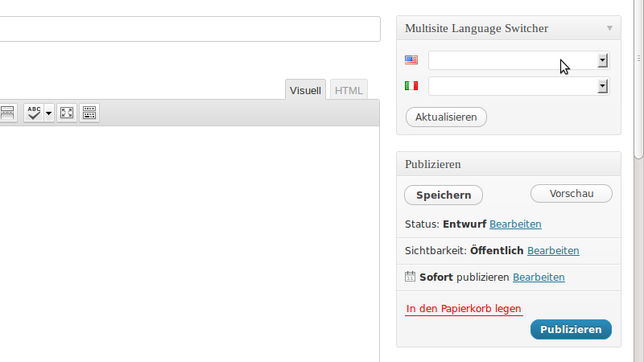Click the Publizieren panel header

tap(509, 164)
